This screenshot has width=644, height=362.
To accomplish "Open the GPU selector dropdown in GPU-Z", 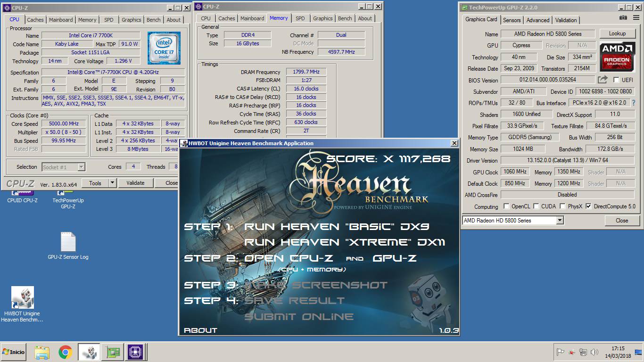I will [560, 221].
